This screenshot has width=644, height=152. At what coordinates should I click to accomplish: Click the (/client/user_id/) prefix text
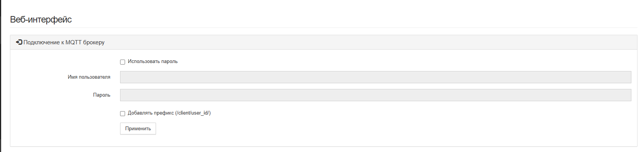coord(193,113)
